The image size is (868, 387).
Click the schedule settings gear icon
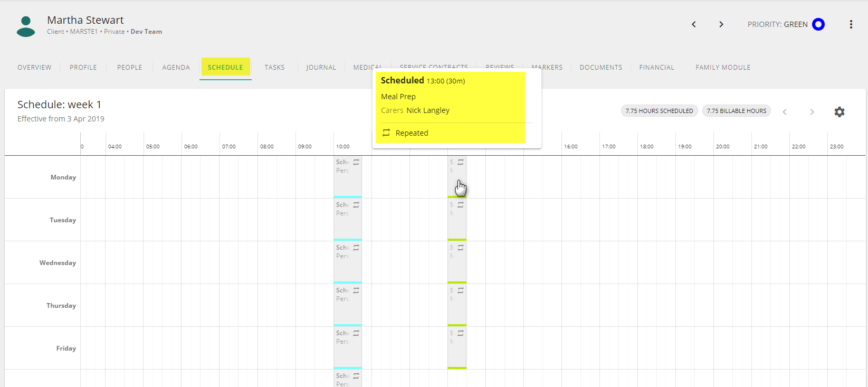click(x=839, y=112)
